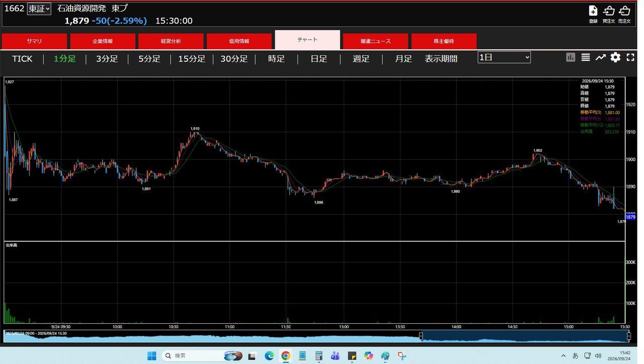Open the 信用情報 tab
The height and width of the screenshot is (364, 644).
click(239, 41)
